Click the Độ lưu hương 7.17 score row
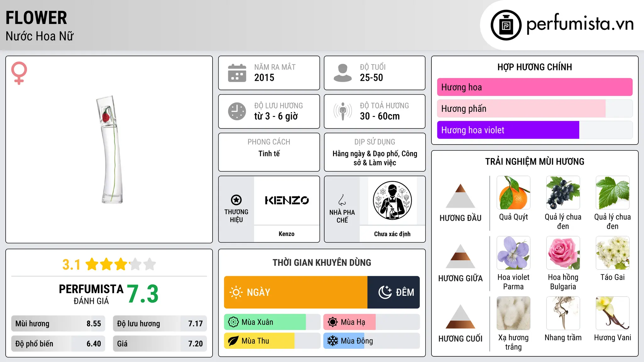The height and width of the screenshot is (362, 644). tap(160, 324)
